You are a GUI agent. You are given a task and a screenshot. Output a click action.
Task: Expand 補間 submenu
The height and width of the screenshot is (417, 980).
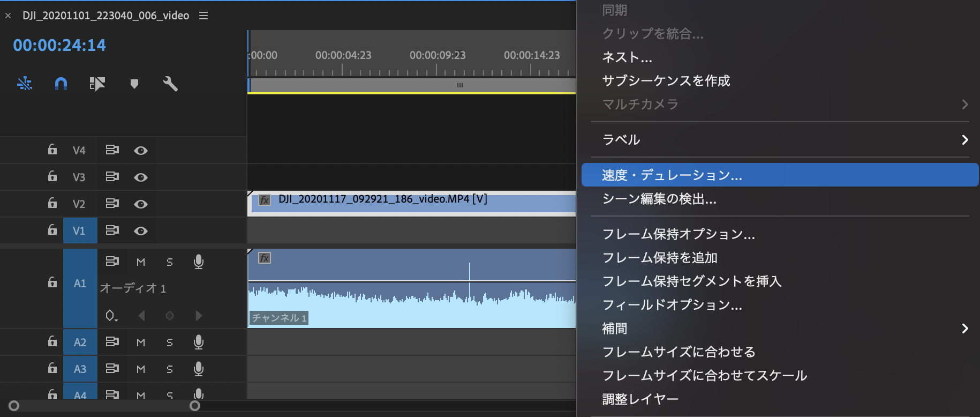point(780,328)
